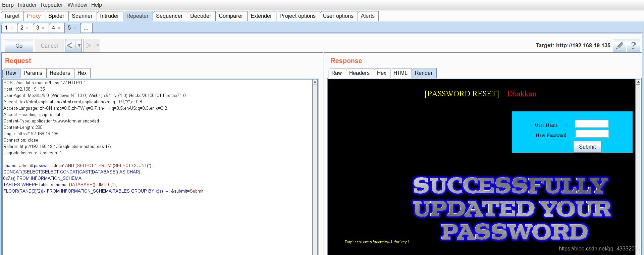
Task: Click the Target: http://192.168.19.135 label
Action: 573,46
